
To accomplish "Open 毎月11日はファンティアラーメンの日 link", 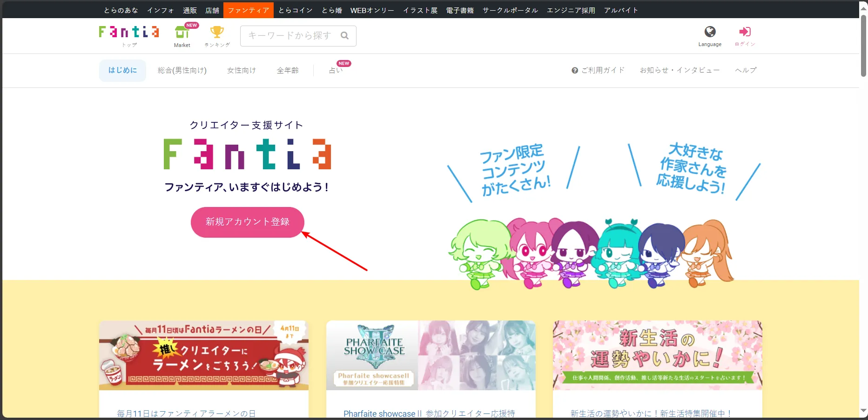I will [x=186, y=413].
